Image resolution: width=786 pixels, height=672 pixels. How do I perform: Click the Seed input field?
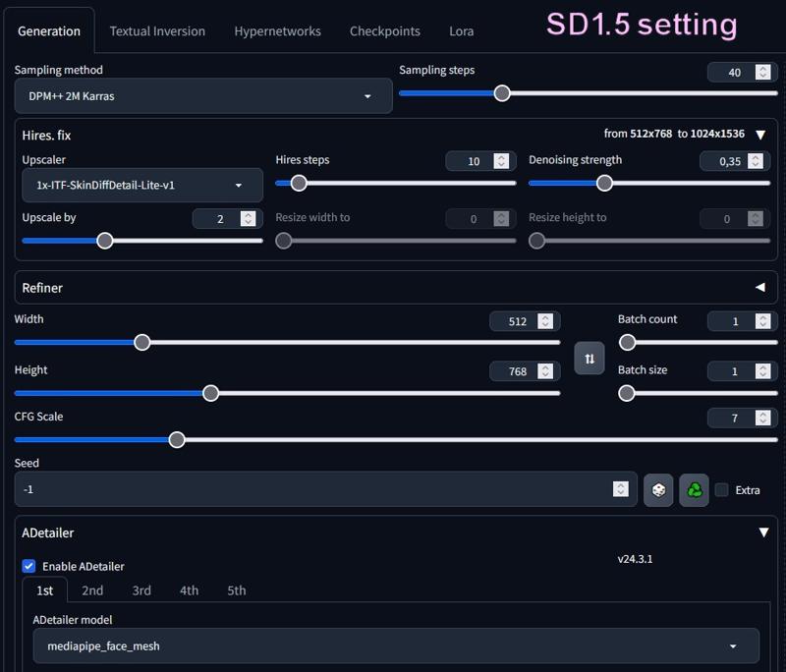point(314,489)
